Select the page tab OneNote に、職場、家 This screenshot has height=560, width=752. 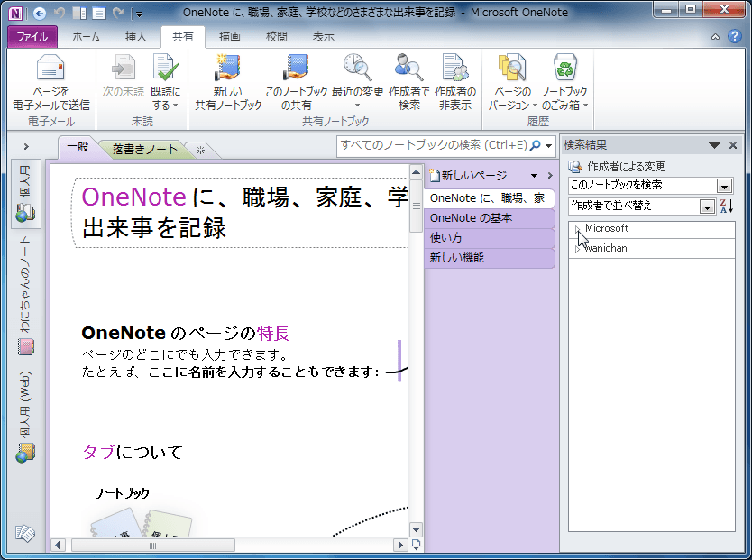490,198
